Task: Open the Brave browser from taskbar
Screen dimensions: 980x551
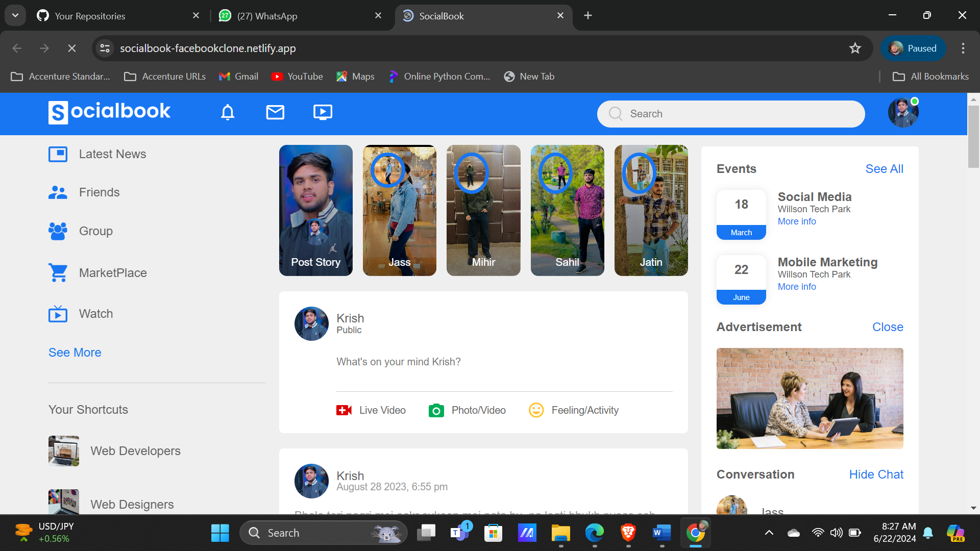Action: tap(628, 533)
